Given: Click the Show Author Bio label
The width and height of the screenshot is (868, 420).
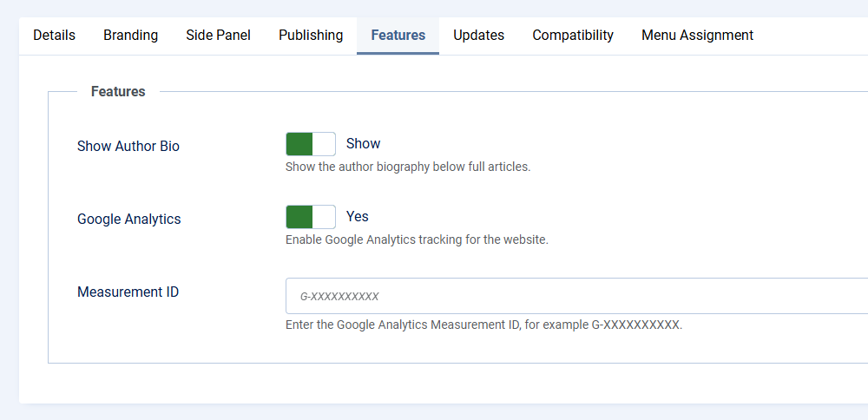Looking at the screenshot, I should pyautogui.click(x=128, y=147).
